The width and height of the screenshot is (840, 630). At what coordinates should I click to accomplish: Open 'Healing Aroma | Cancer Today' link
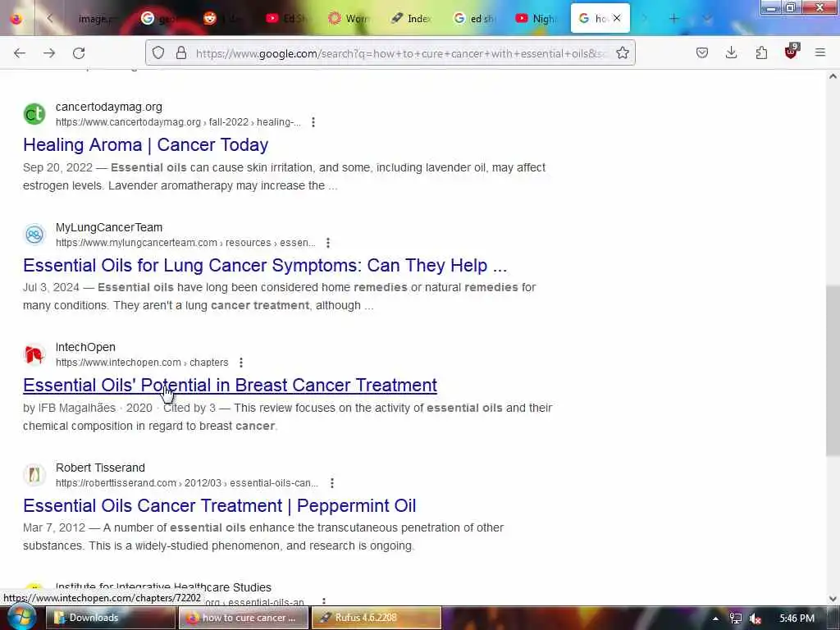coord(146,144)
